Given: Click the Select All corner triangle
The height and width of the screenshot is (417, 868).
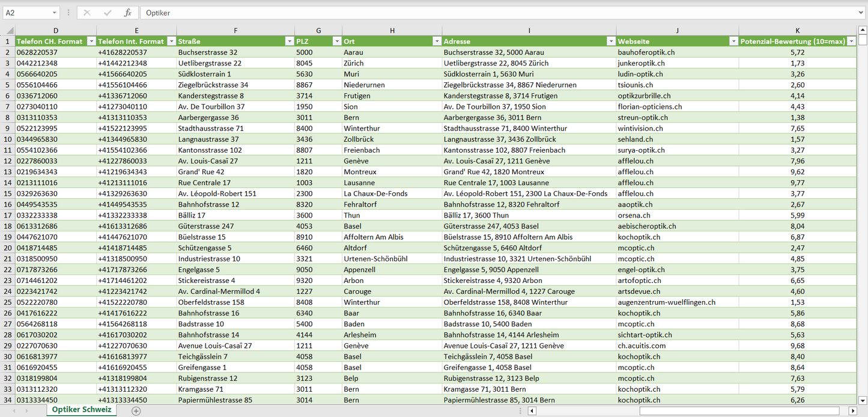Looking at the screenshot, I should click(8, 31).
